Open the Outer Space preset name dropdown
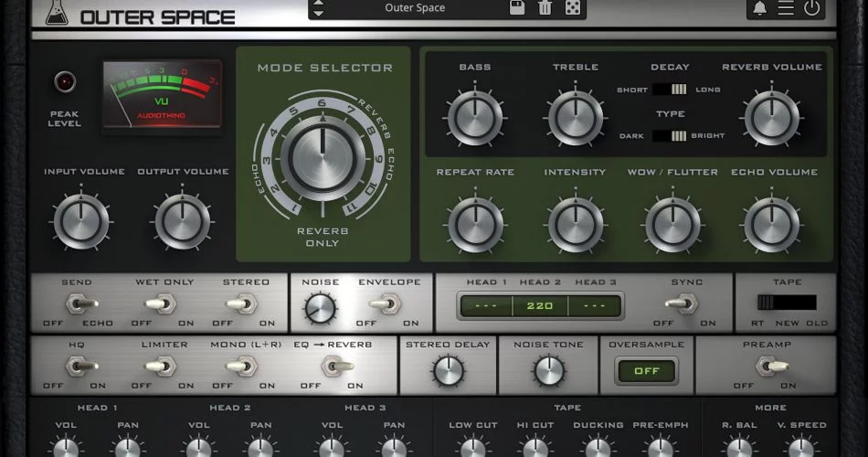The height and width of the screenshot is (457, 868). coord(415,7)
